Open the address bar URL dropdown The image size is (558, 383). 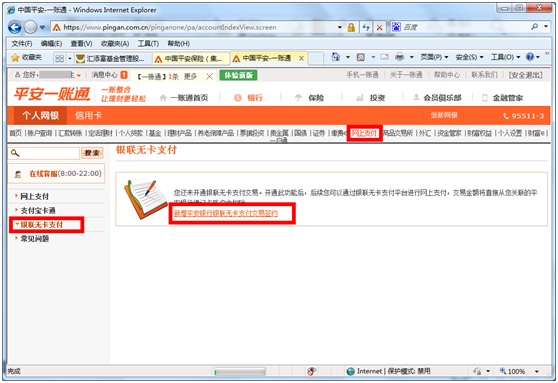[x=339, y=27]
